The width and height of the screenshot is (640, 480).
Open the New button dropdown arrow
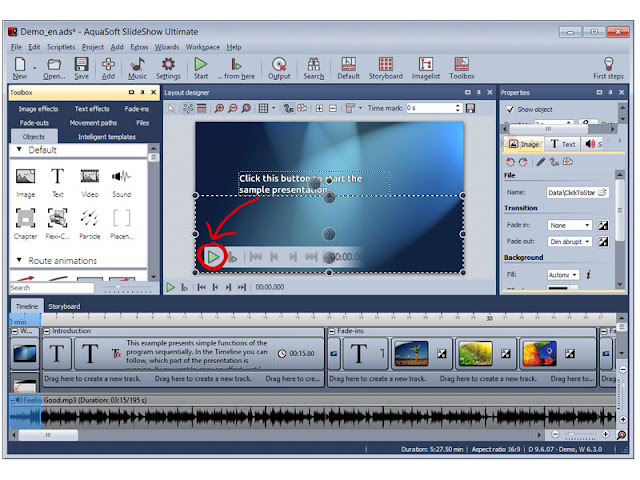pyautogui.click(x=35, y=69)
